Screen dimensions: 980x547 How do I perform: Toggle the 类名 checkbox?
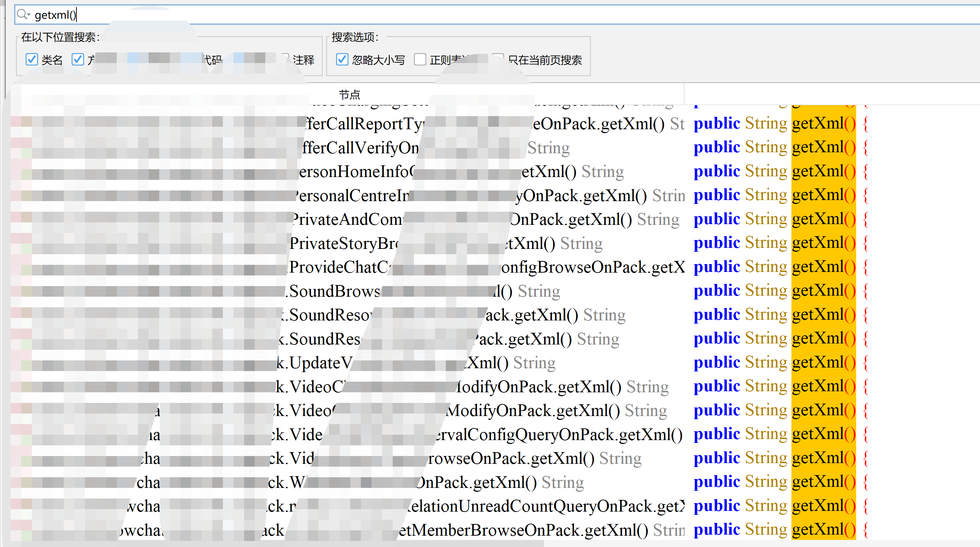(x=31, y=59)
